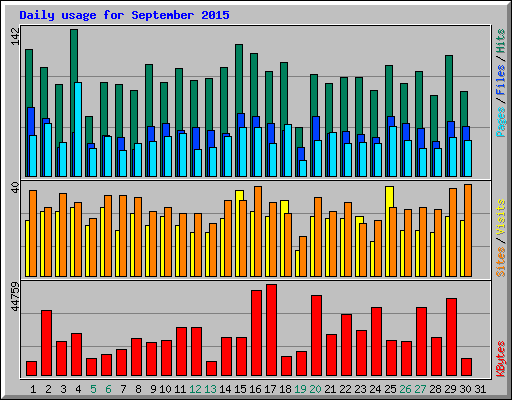Click the orange Visits bar for day 16
512x400 pixels.
pos(258,231)
